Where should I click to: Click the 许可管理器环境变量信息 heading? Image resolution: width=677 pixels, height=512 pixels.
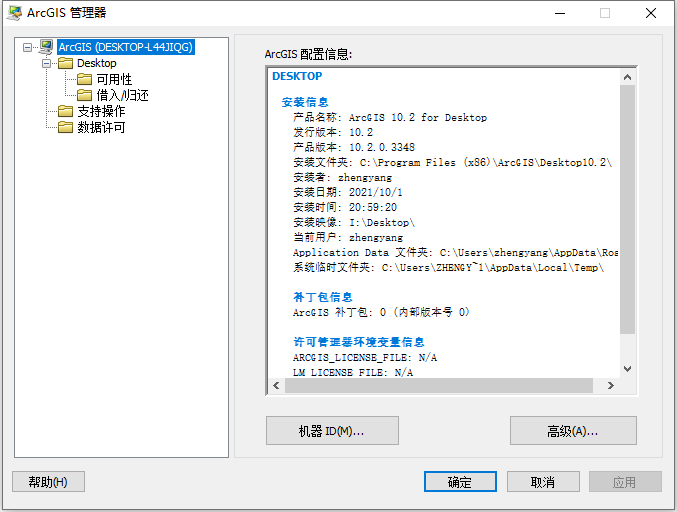coord(359,342)
